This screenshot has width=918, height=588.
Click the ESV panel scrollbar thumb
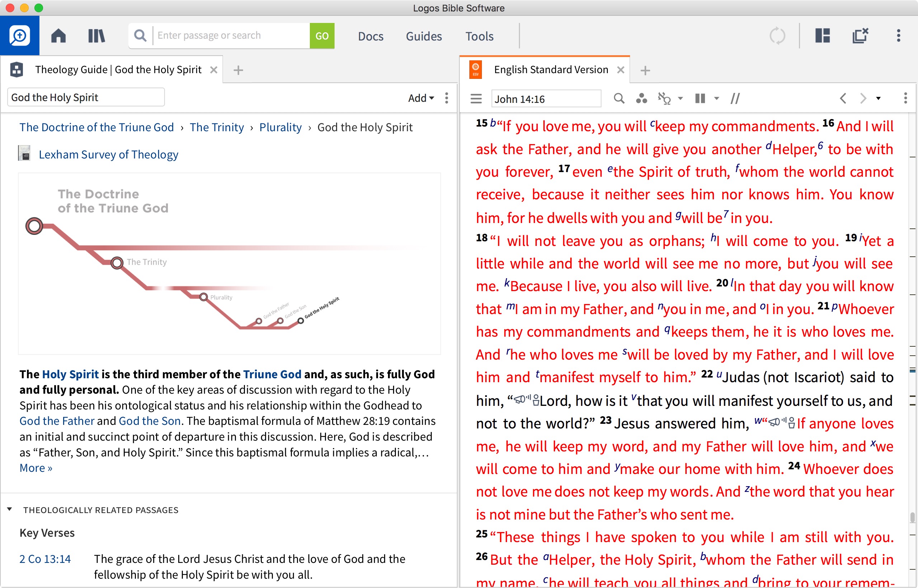913,517
